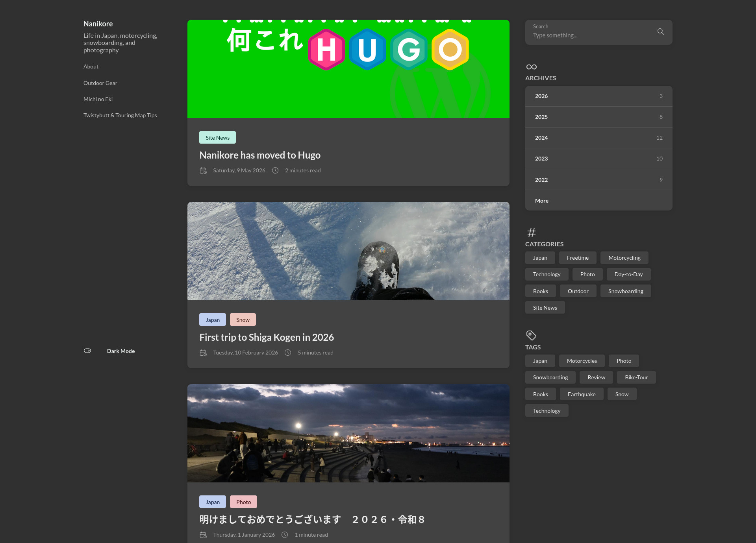Browse the Books tag
The image size is (756, 543).
540,394
